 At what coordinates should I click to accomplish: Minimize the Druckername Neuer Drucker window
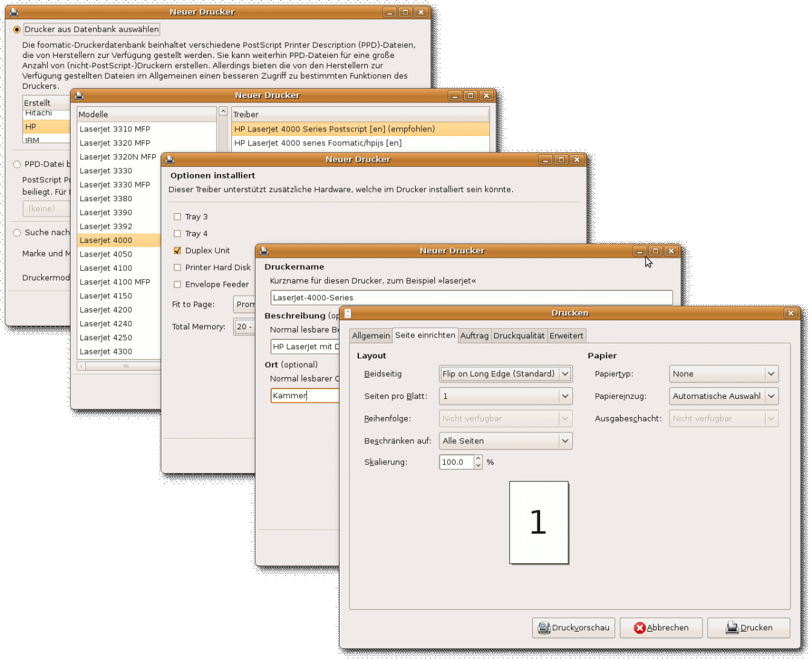(640, 251)
